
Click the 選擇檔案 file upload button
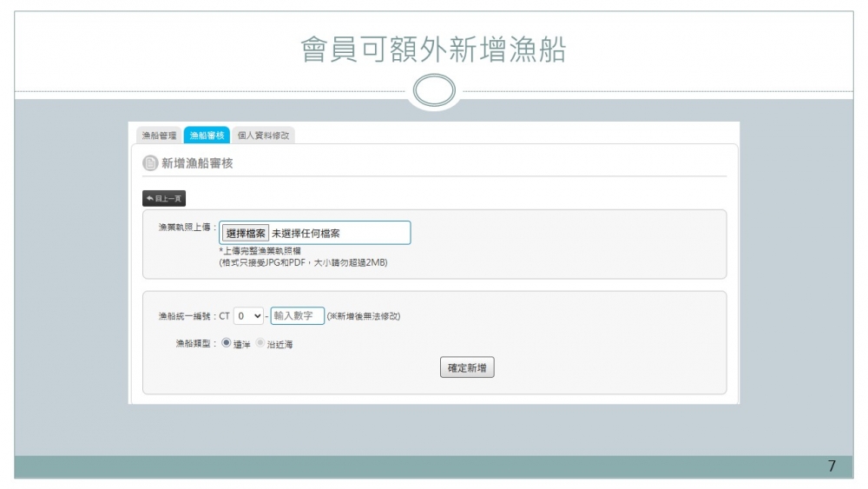[x=247, y=234]
